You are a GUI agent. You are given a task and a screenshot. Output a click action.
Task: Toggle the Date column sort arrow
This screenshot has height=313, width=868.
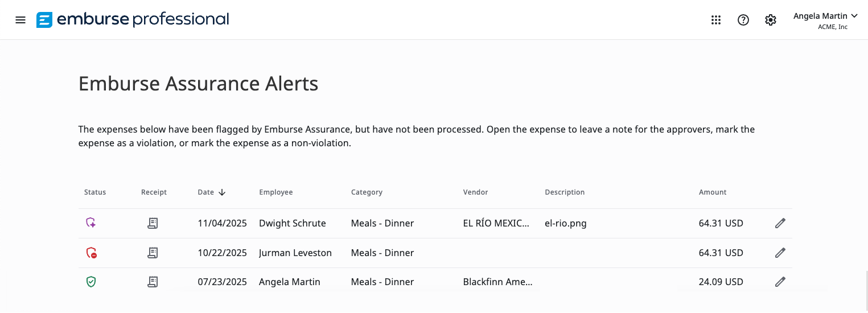pos(222,192)
